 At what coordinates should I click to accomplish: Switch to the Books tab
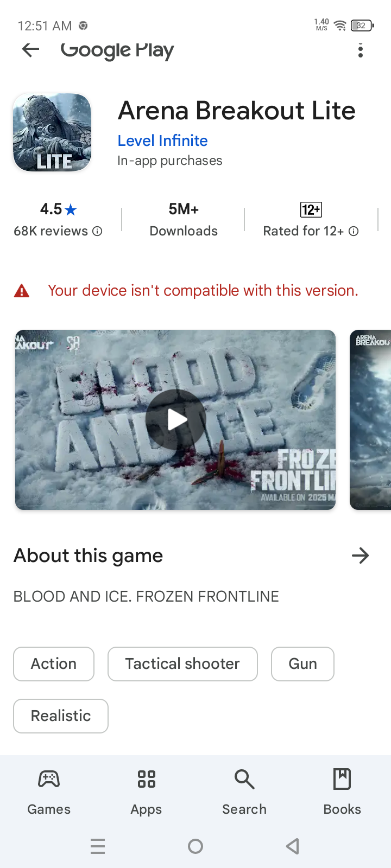(x=342, y=792)
